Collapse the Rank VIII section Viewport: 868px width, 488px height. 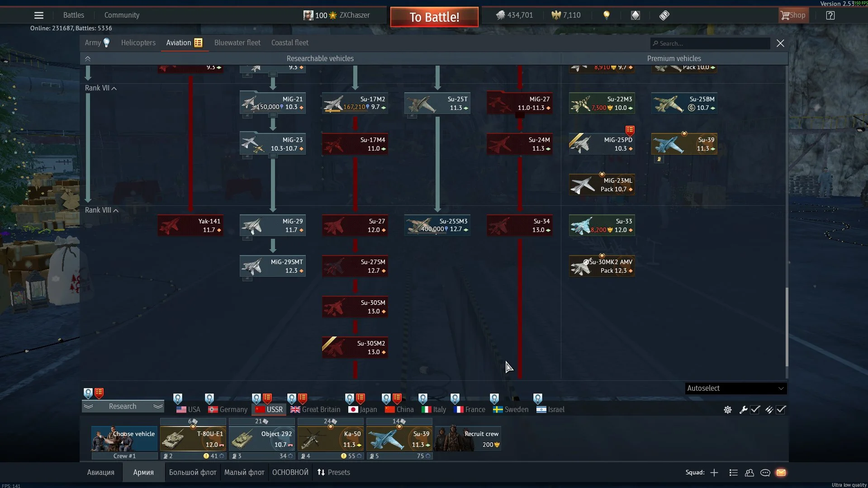[x=102, y=210]
